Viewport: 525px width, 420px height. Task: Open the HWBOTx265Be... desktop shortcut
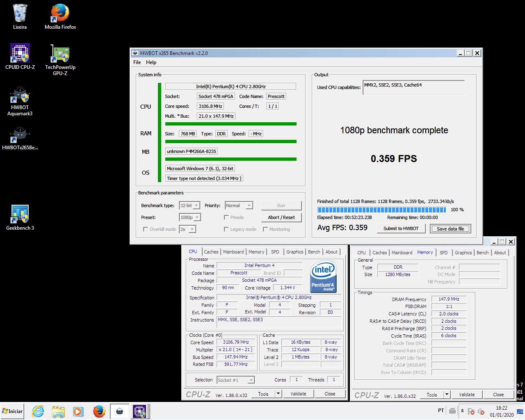point(20,139)
